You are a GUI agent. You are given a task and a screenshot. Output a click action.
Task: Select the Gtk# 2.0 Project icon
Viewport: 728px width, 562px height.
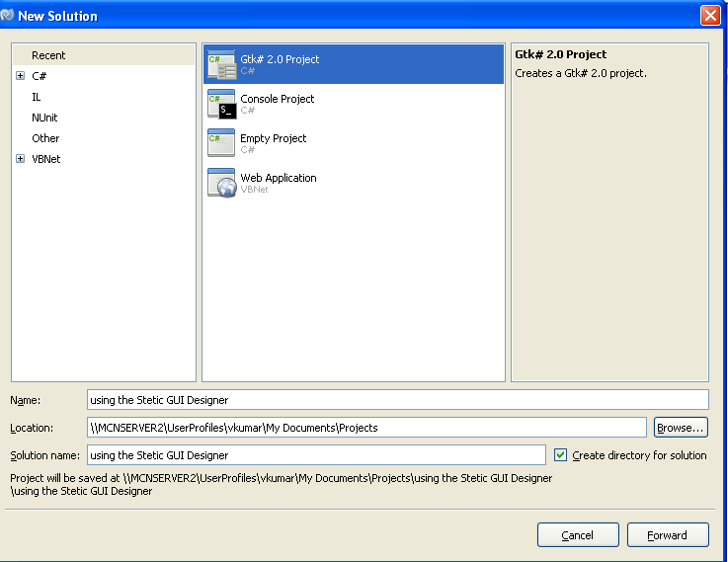(x=221, y=64)
